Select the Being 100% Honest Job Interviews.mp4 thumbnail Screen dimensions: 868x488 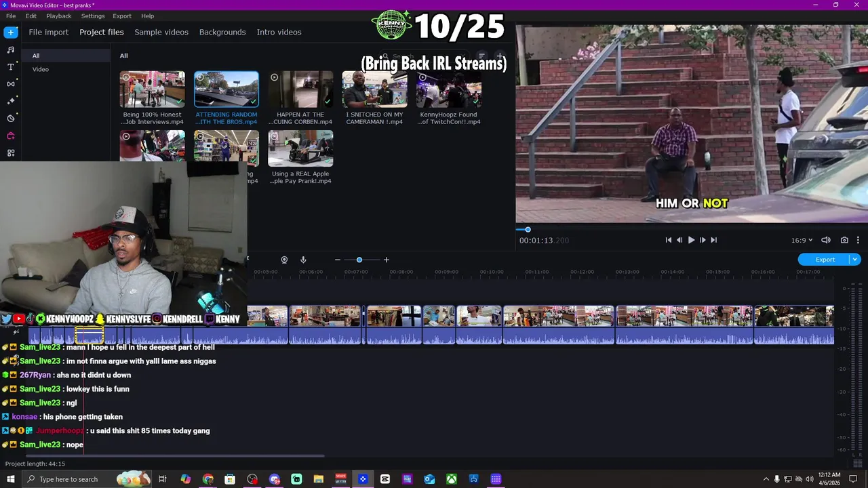[x=152, y=89]
